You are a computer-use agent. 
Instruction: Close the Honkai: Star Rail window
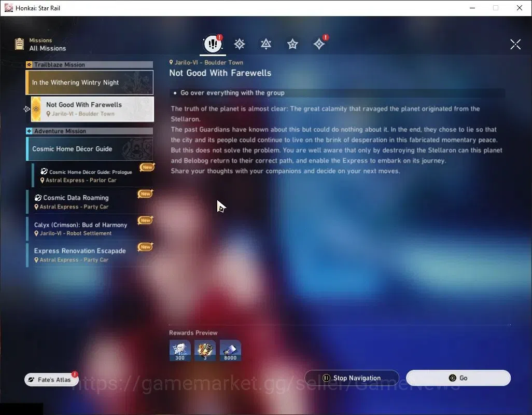pos(520,8)
